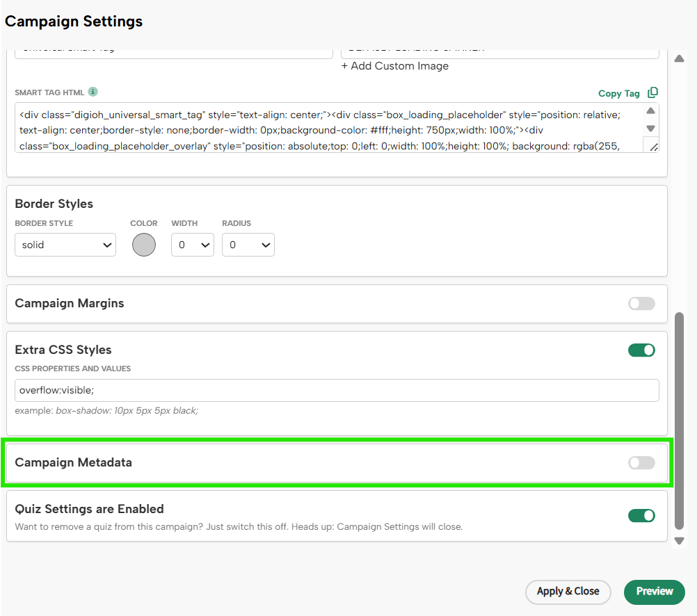Open the Border Style dropdown showing solid
The height and width of the screenshot is (616, 697).
pyautogui.click(x=65, y=245)
